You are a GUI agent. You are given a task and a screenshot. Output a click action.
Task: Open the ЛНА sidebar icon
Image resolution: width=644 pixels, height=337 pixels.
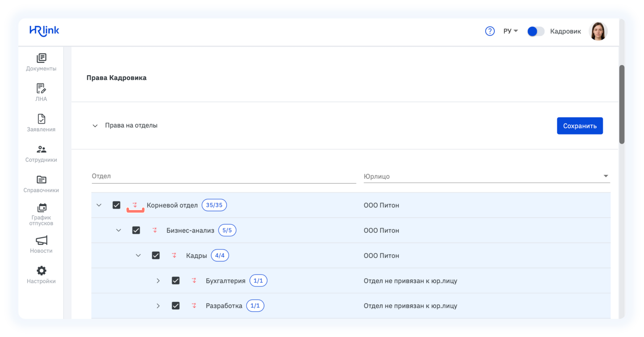tap(41, 88)
